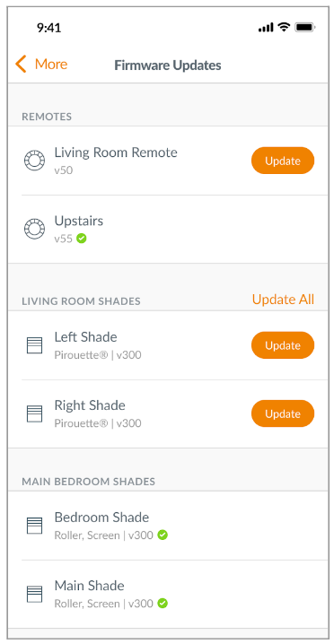Click Main Shade's green up-to-date checkmark
Viewport: 334px width, 644px height.
pos(163,604)
